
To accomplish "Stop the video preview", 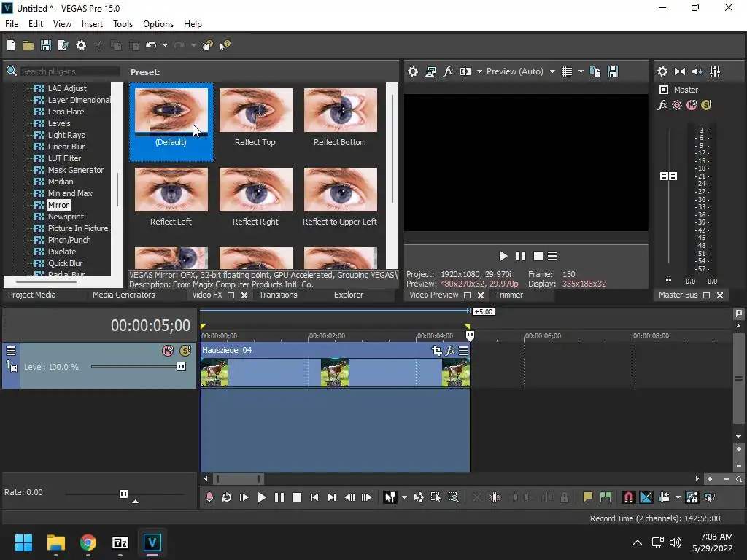I will coord(538,256).
